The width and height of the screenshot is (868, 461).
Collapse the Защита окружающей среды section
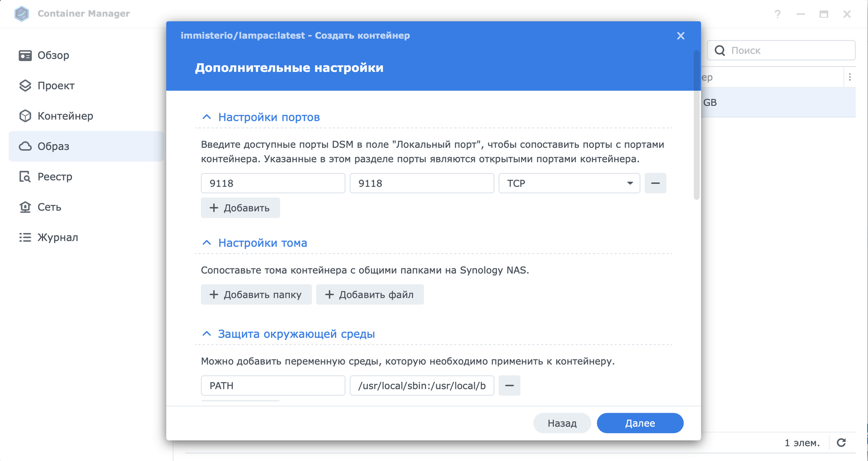pyautogui.click(x=206, y=334)
